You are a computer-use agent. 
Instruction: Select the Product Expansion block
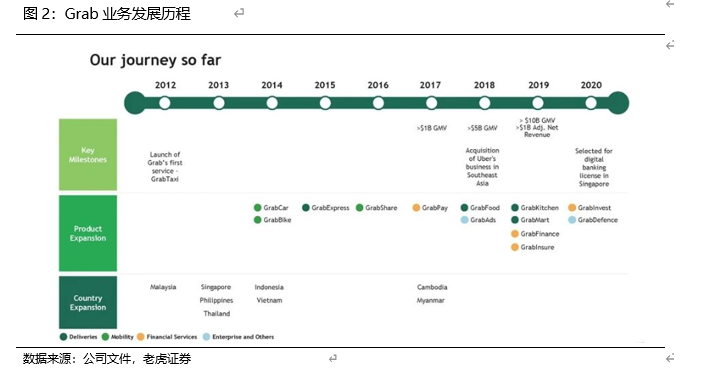[88, 233]
